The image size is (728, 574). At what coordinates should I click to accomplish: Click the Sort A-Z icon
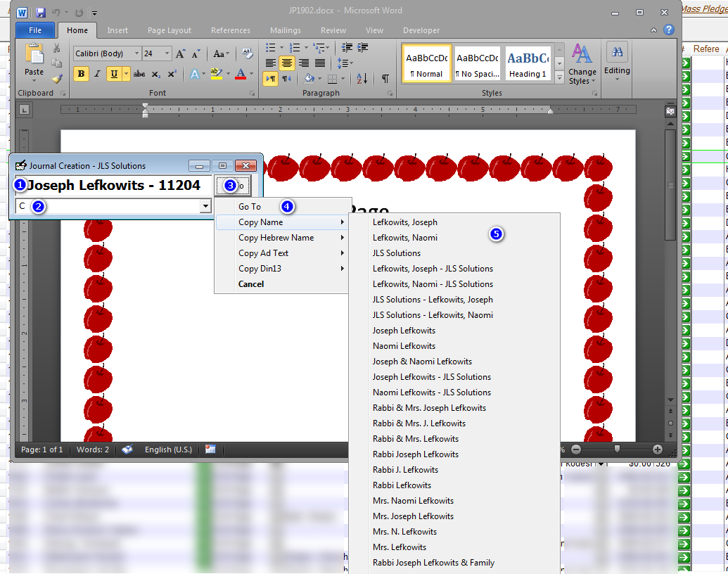362,79
